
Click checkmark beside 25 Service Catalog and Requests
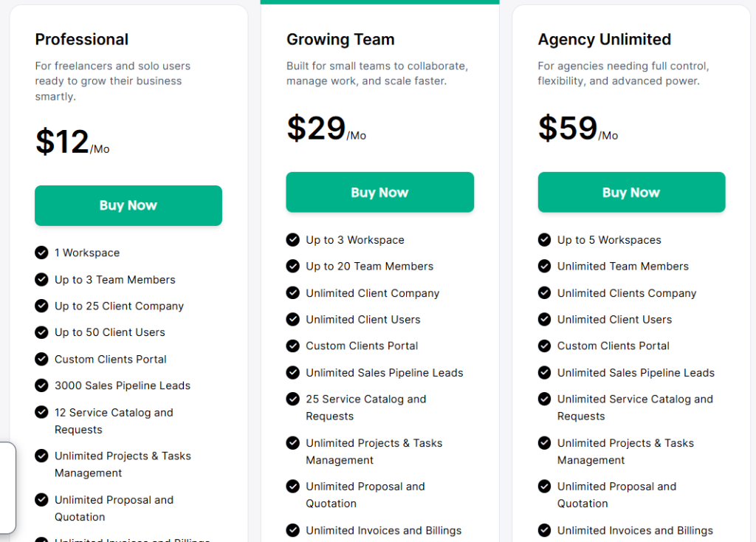[x=293, y=399]
